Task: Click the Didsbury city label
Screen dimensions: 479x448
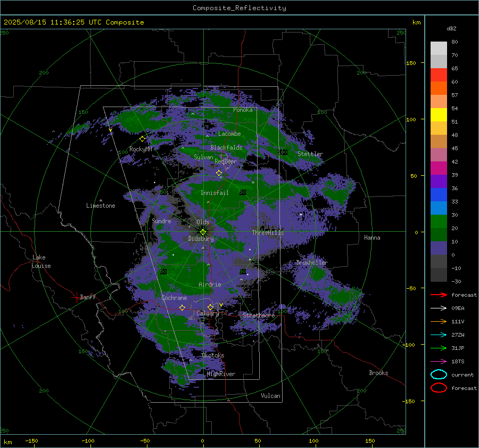Action: click(201, 239)
